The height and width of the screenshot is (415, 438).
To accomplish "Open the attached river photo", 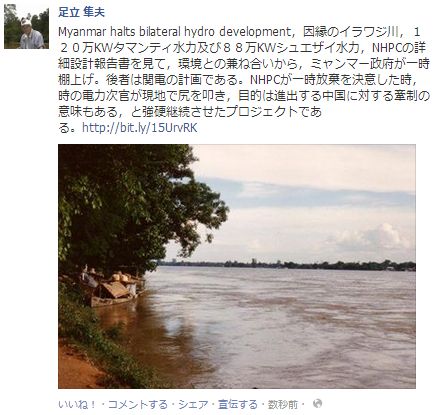I will [x=237, y=266].
